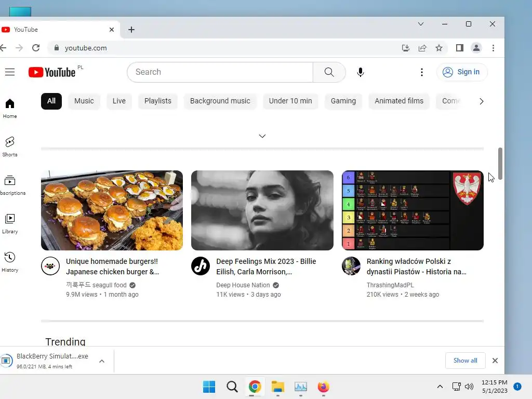
Task: Click the browser back arrow
Action: (x=3, y=48)
